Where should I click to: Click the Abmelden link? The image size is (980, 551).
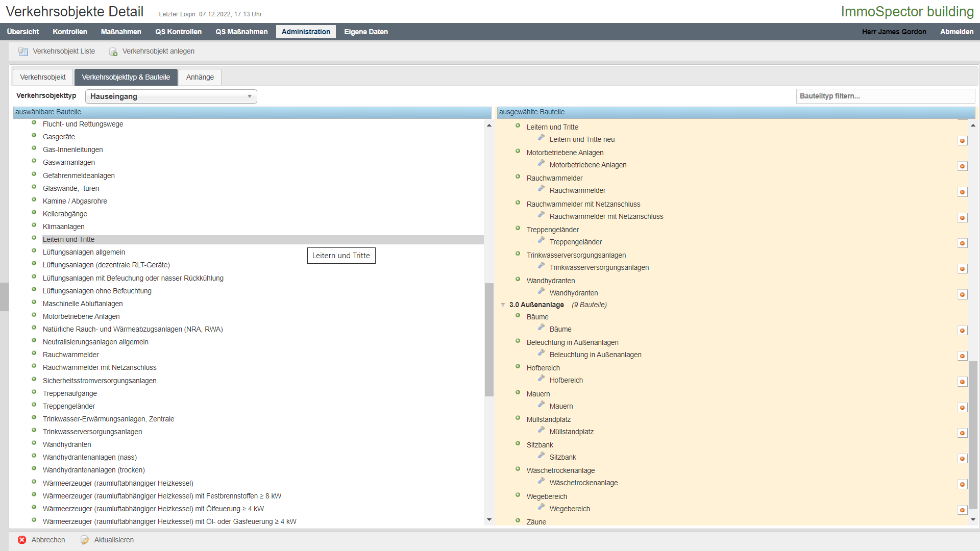(957, 32)
